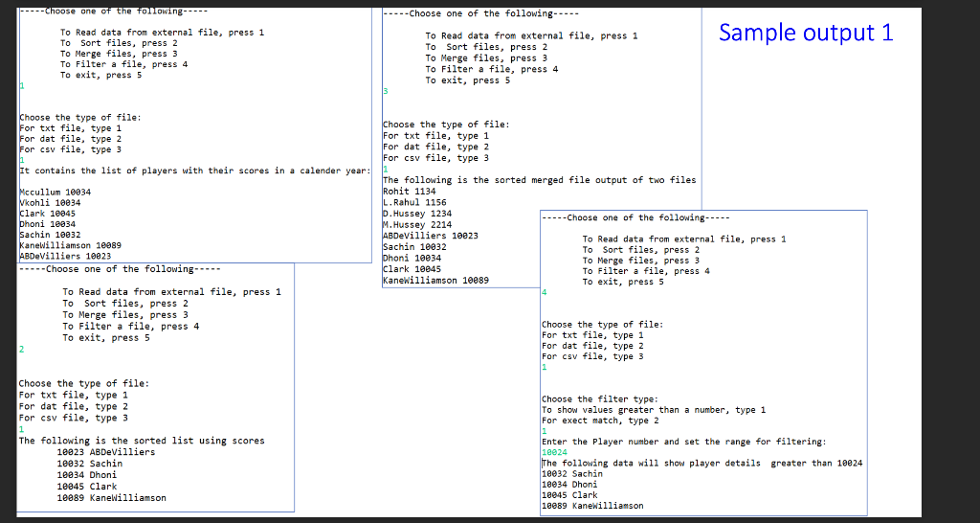Select "10023 ABDeVilliers" in the sorted list

pos(105,452)
